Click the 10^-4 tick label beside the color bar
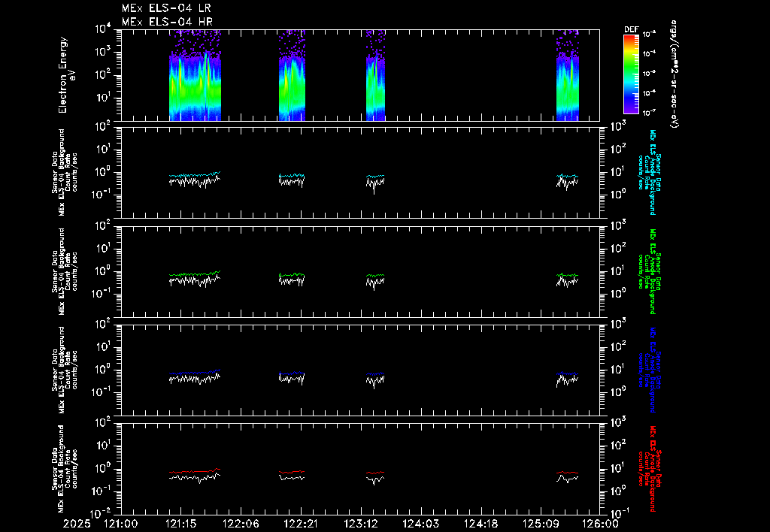 pyautogui.click(x=649, y=53)
